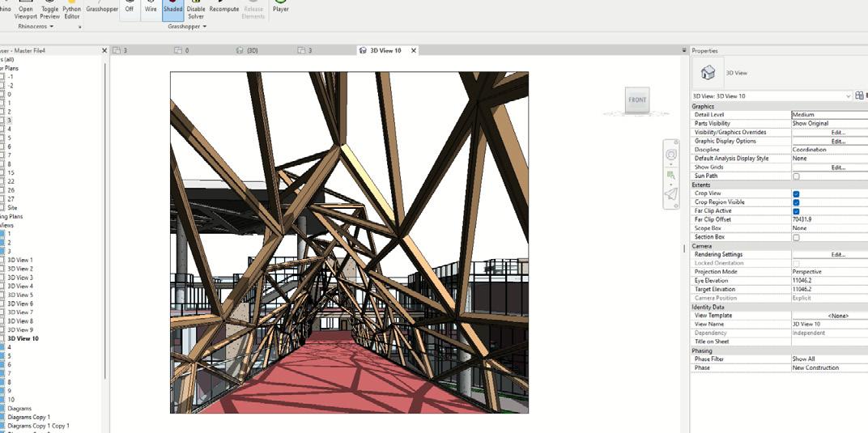Screen dimensions: 868x433
Task: Click the Phase value New Construction
Action: pos(830,367)
